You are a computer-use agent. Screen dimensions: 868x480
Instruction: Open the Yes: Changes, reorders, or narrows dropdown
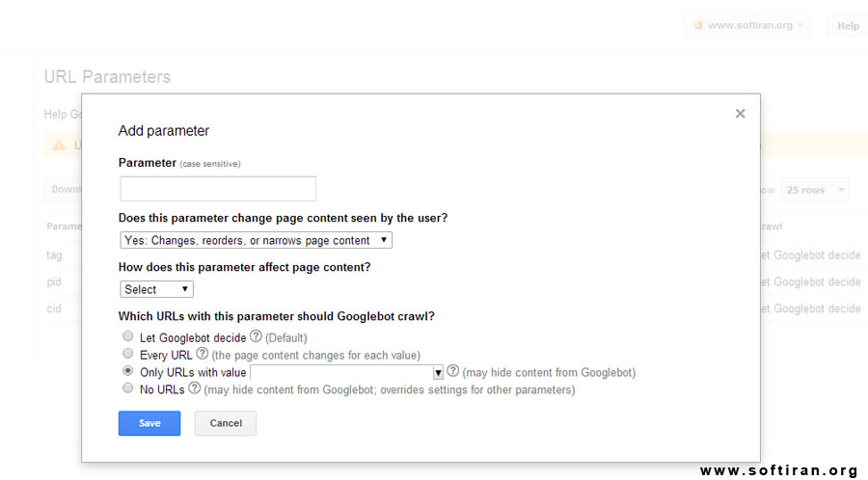(x=256, y=240)
